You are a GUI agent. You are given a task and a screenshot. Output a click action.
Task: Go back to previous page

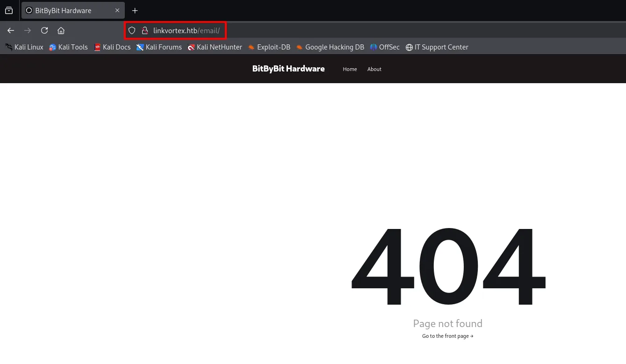pyautogui.click(x=11, y=30)
